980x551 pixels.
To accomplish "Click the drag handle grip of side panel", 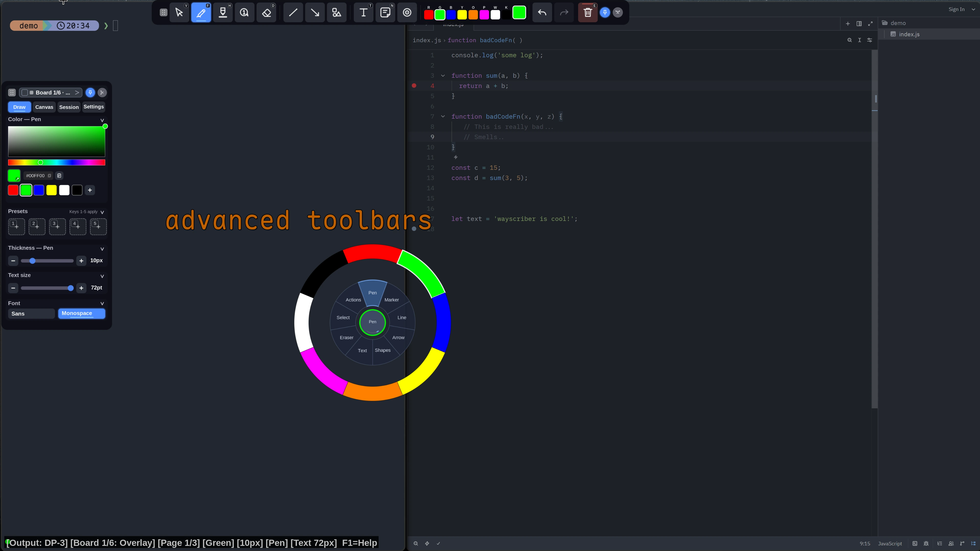I will click(x=12, y=92).
